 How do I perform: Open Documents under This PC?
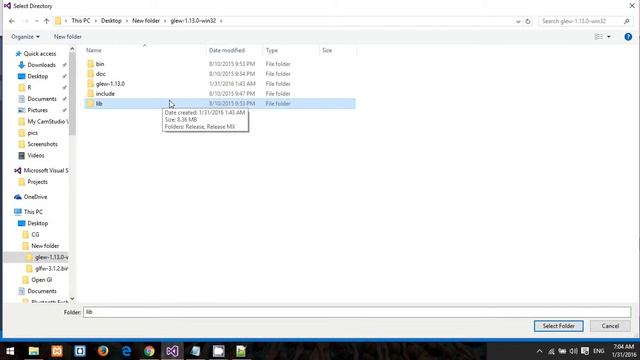click(42, 291)
